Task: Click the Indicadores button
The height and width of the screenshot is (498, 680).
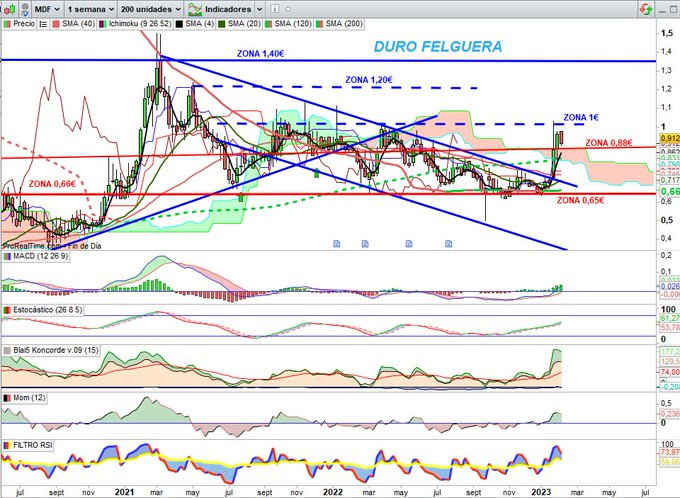Action: (219, 9)
